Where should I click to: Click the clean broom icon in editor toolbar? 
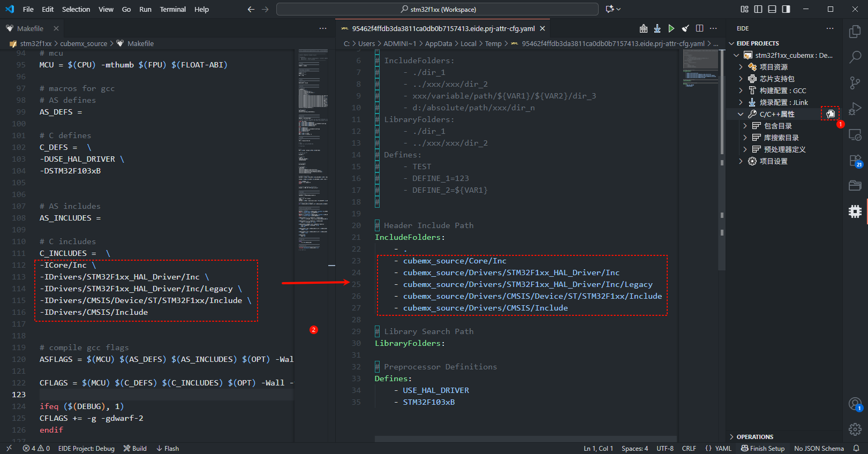(x=685, y=28)
